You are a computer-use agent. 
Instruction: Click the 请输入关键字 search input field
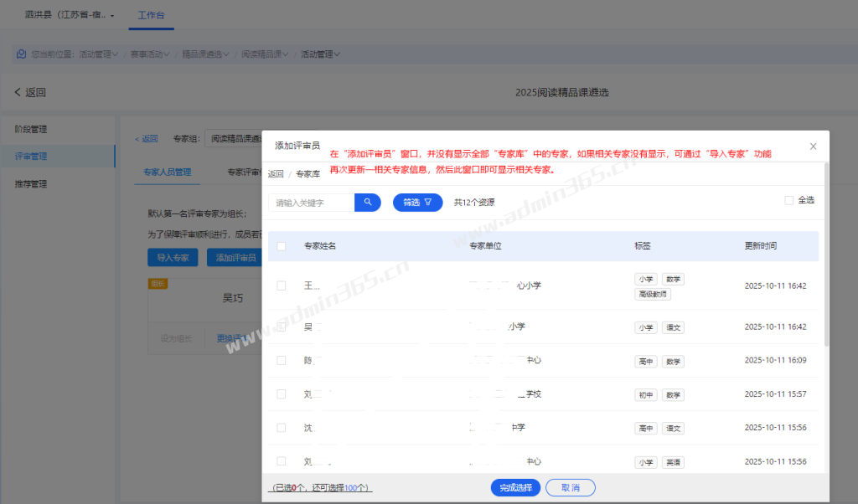coord(312,202)
